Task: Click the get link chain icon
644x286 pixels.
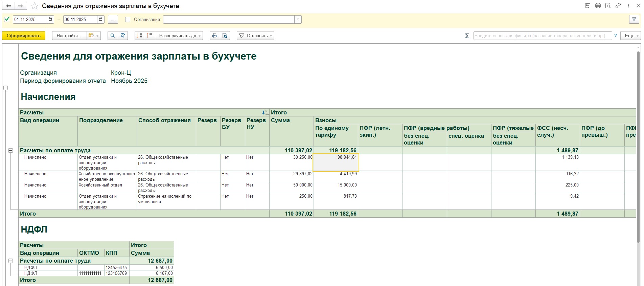Action: (x=618, y=6)
